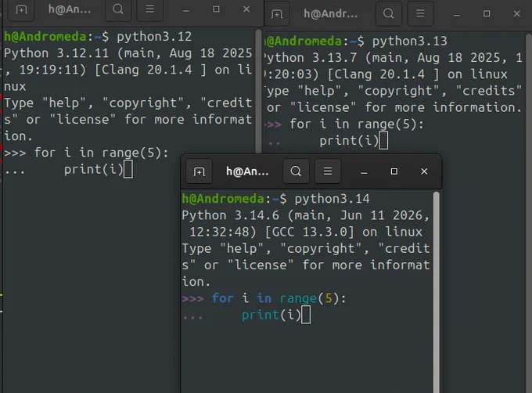Screen dimensions: 532x393
Task: Click 'print(i)' in python3.12 terminal
Action: point(94,170)
